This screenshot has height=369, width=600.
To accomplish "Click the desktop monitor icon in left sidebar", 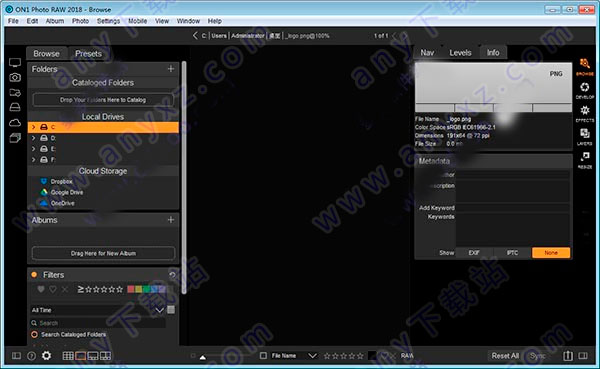I will click(15, 63).
